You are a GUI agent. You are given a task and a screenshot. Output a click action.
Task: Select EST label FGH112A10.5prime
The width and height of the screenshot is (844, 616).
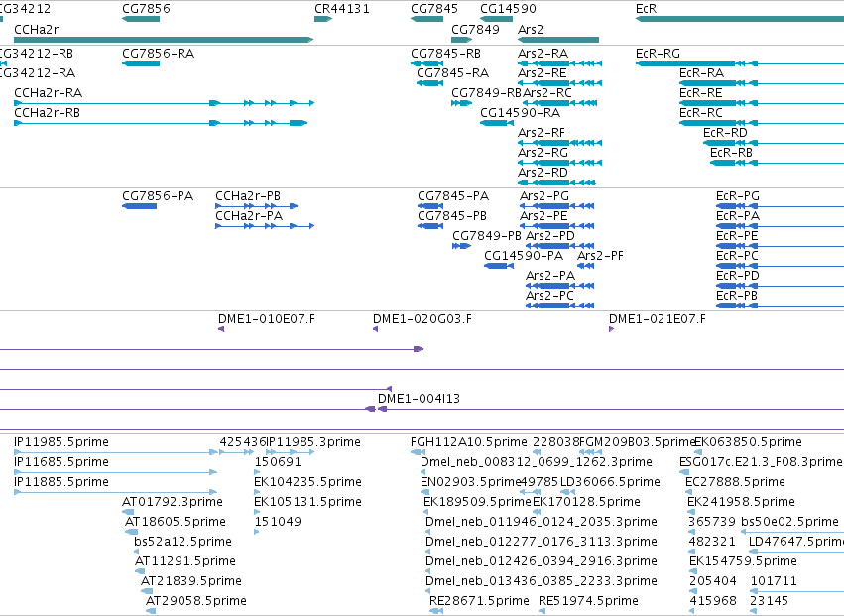click(x=469, y=442)
